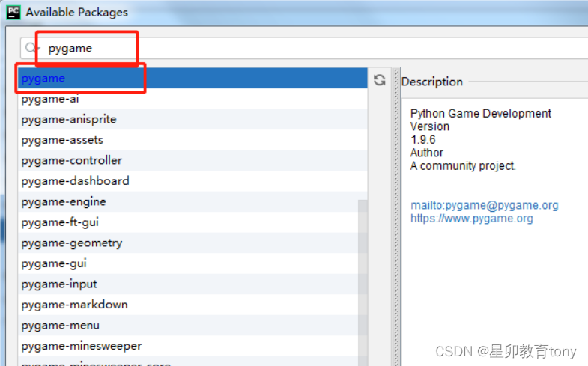
Task: Select the pygame-anisprite package
Action: pyautogui.click(x=193, y=119)
